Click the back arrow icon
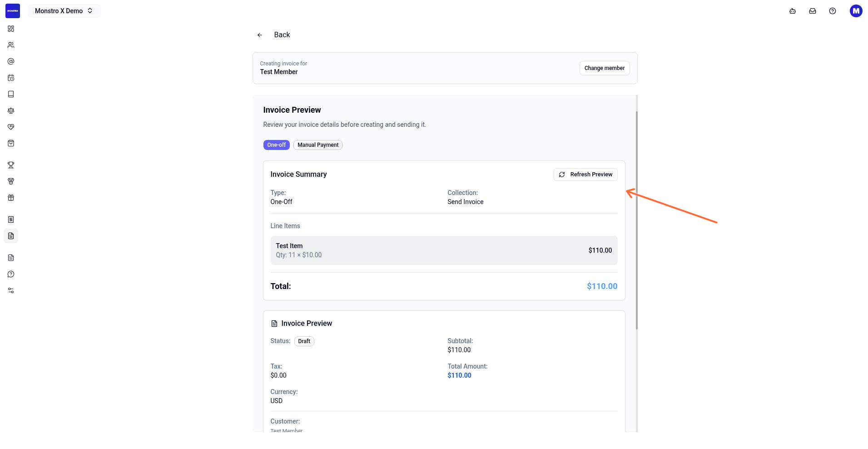Image resolution: width=868 pixels, height=449 pixels. (x=260, y=35)
